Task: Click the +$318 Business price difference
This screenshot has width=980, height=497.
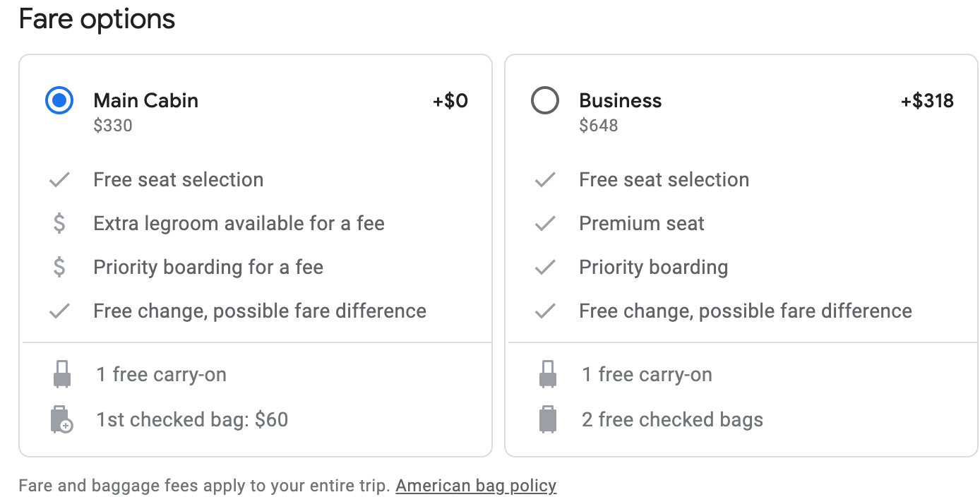Action: [x=927, y=101]
